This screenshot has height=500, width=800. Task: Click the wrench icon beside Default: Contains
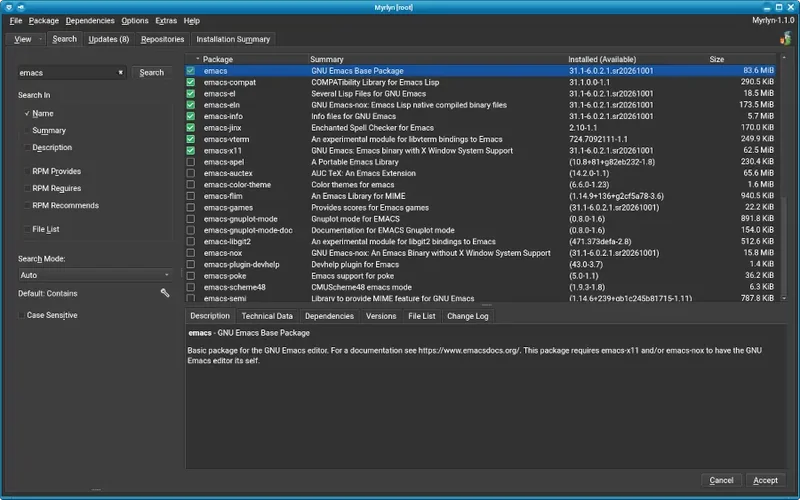(x=165, y=293)
